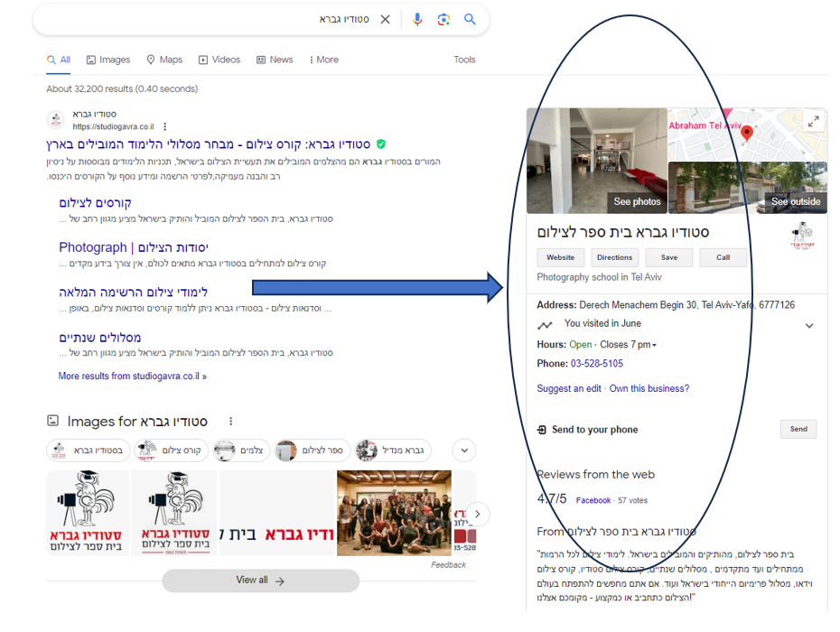Open the first rooster logo image result
Screen dimensions: 840x632
coord(88,513)
